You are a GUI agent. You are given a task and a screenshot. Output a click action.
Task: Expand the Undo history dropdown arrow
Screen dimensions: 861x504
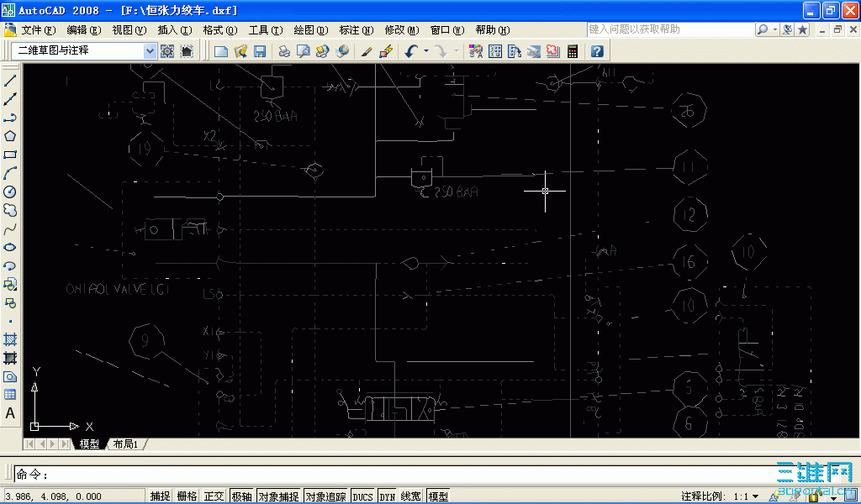click(426, 51)
